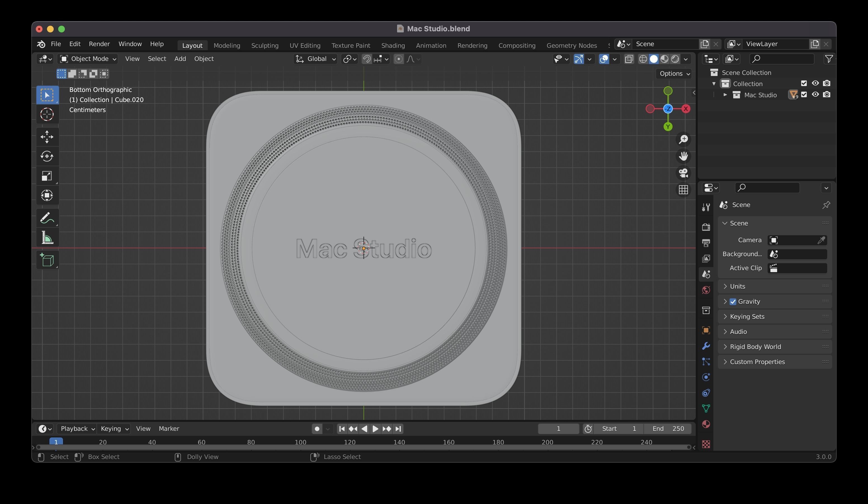868x504 pixels.
Task: Expand the Mac Studio collection
Action: (725, 95)
